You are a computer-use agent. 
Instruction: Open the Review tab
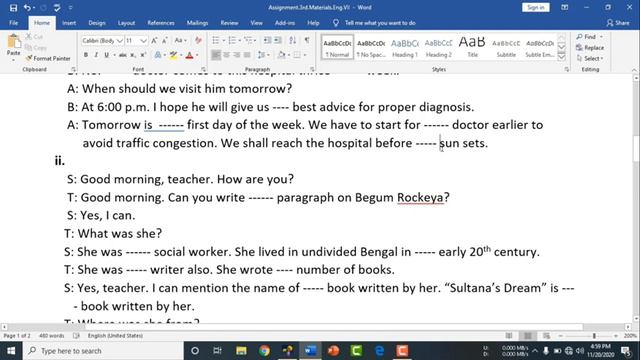click(229, 23)
